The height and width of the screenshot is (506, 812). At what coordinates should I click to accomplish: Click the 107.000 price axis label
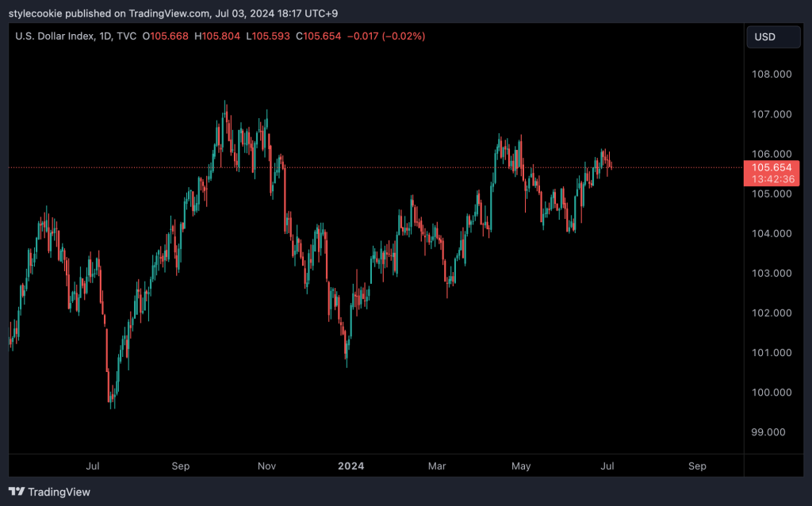pos(772,114)
